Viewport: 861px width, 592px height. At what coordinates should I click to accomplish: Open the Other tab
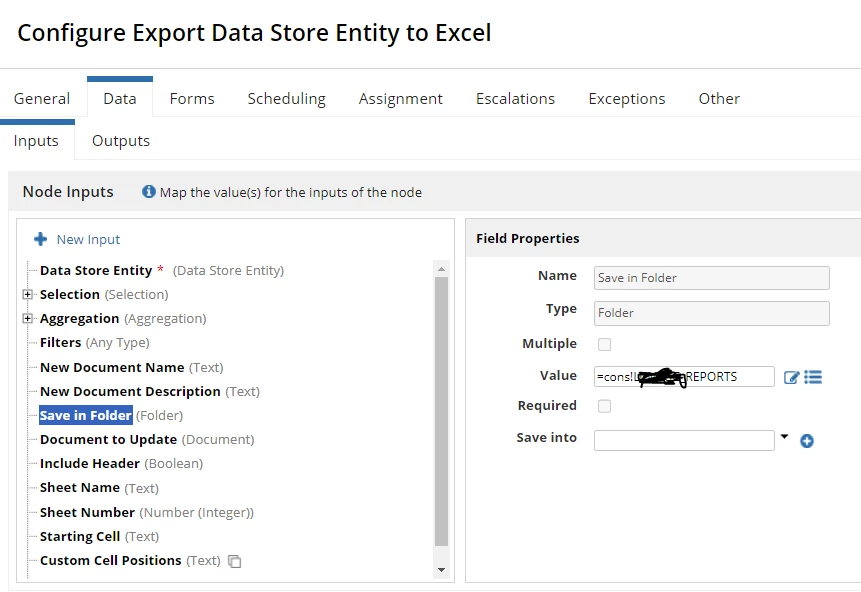coord(719,99)
